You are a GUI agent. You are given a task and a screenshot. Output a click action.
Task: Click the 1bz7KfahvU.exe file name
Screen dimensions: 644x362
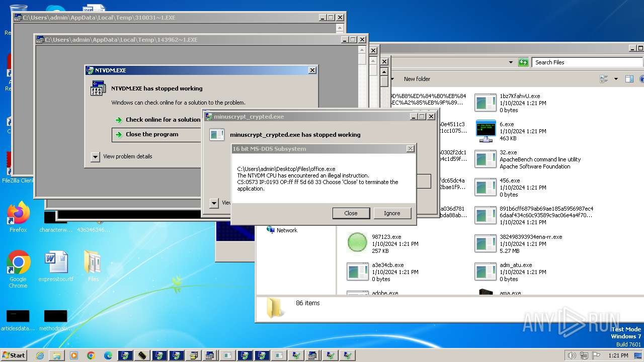click(x=520, y=96)
